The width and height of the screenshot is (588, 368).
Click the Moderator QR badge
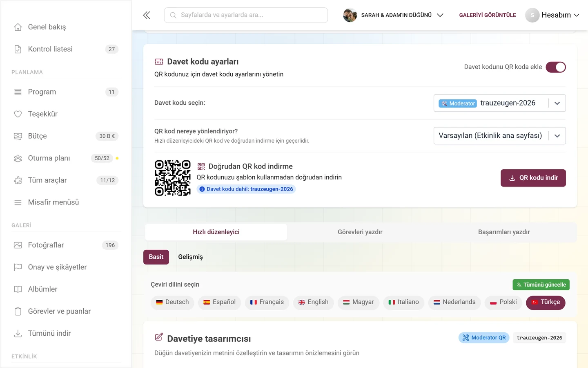tap(484, 338)
